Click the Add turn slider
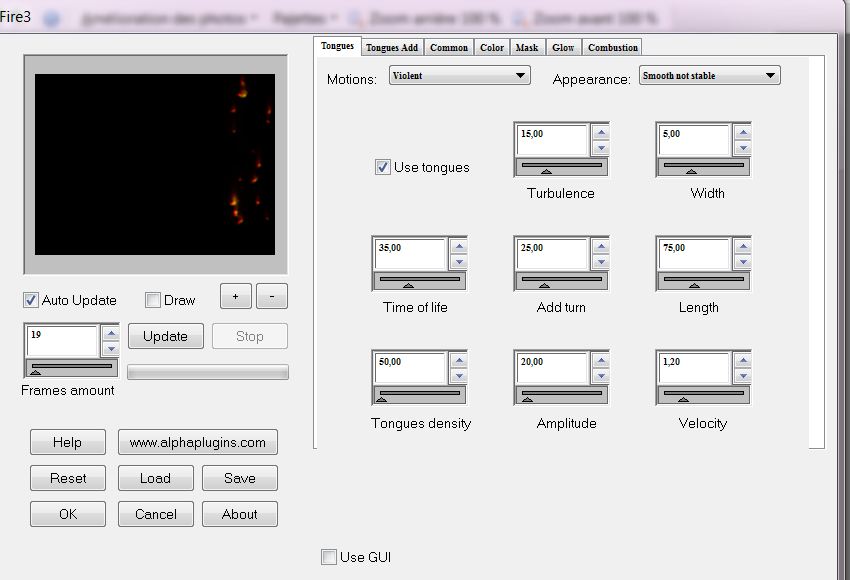850x580 pixels. tap(561, 281)
